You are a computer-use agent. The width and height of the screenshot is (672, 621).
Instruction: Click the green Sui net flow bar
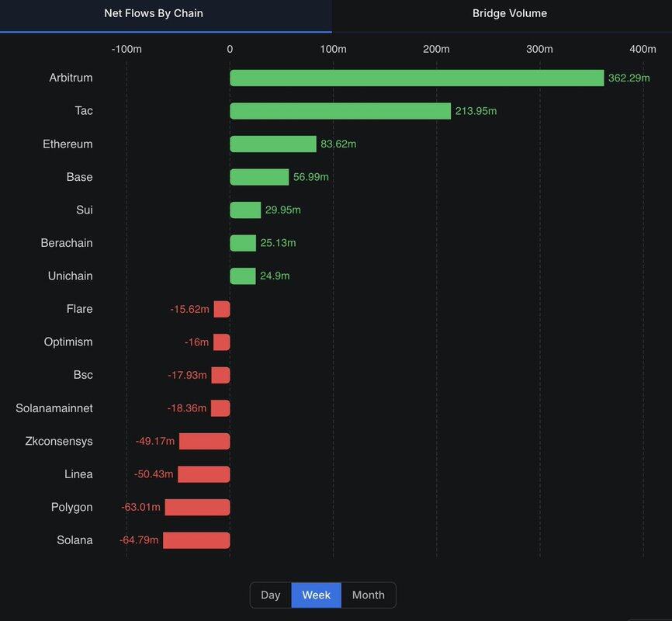(x=245, y=210)
